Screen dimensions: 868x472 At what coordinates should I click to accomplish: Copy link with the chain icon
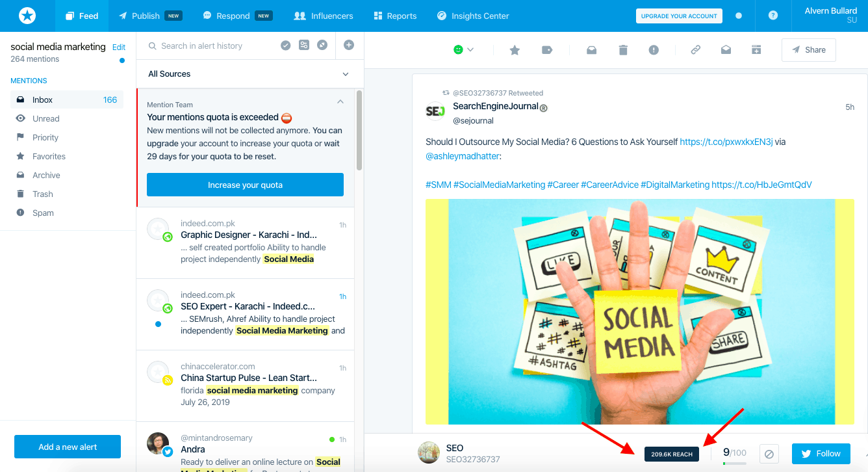pyautogui.click(x=695, y=50)
